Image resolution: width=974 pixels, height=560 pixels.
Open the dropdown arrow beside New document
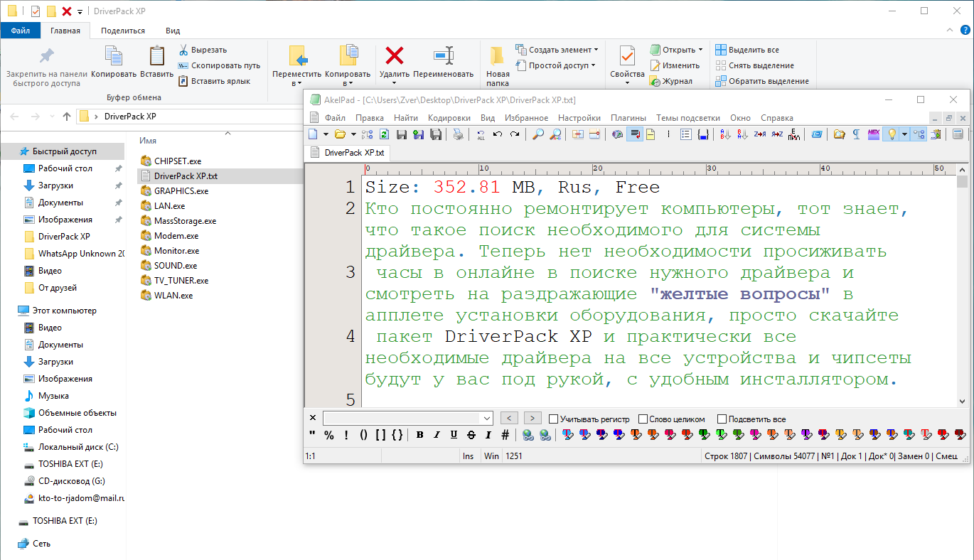pos(326,134)
